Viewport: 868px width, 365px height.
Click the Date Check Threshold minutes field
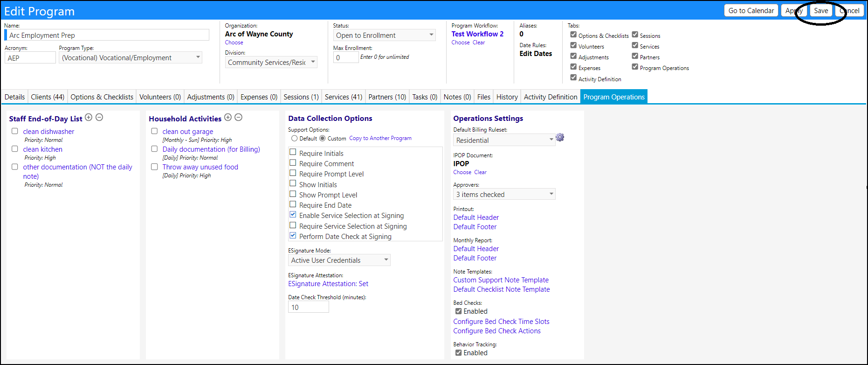pyautogui.click(x=309, y=307)
